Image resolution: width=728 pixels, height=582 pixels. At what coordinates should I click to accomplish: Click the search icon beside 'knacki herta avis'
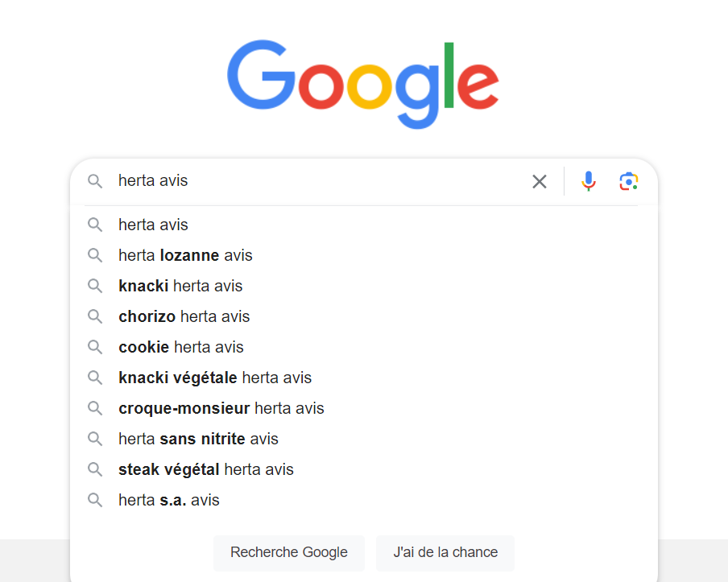(95, 286)
